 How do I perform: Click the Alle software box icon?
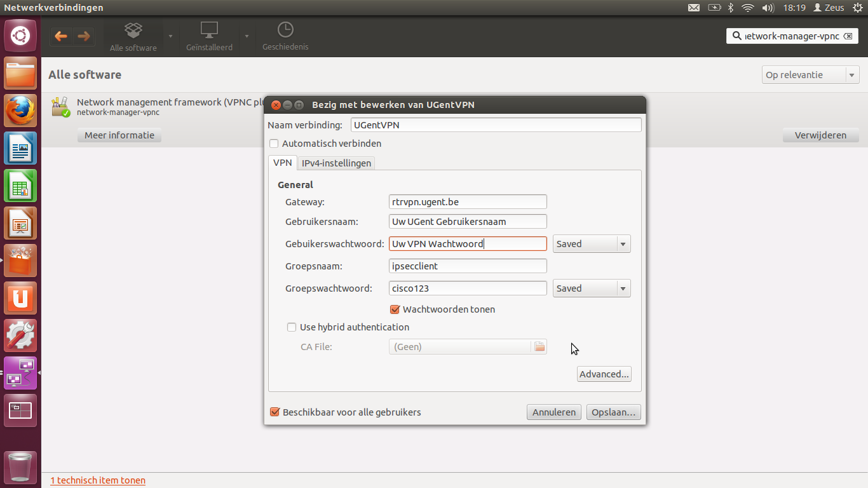click(x=133, y=30)
